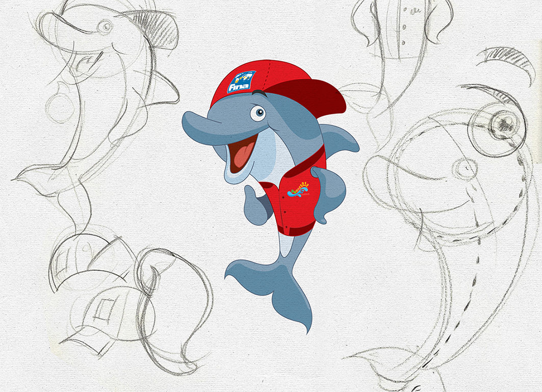This screenshot has height=392, width=542.
Task: Click the dolphin mascot's eye
Action: tap(258, 112)
